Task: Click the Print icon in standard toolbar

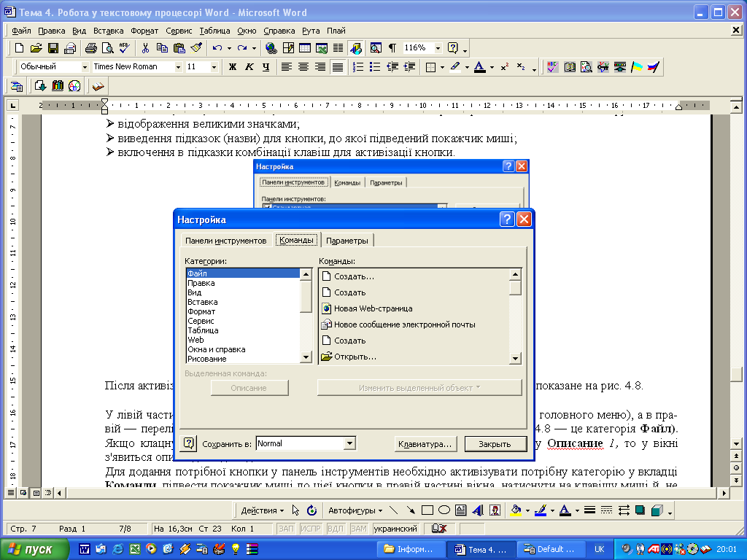Action: (90, 47)
